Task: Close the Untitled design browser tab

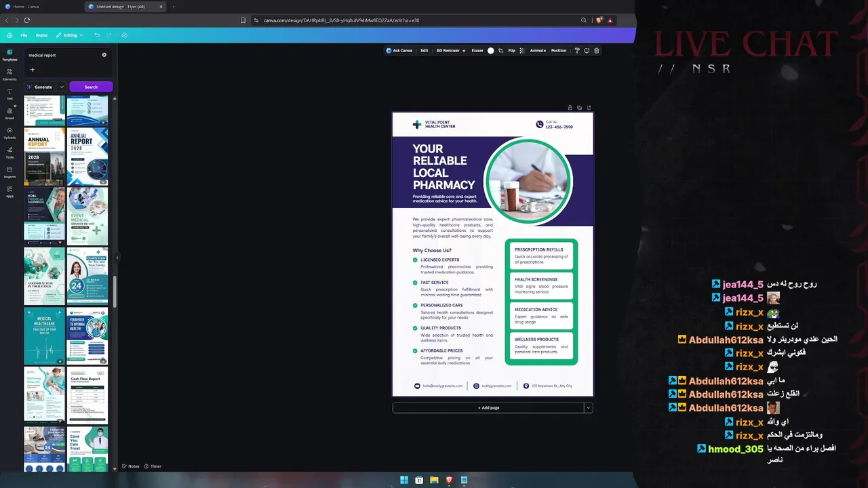Action: [x=161, y=7]
